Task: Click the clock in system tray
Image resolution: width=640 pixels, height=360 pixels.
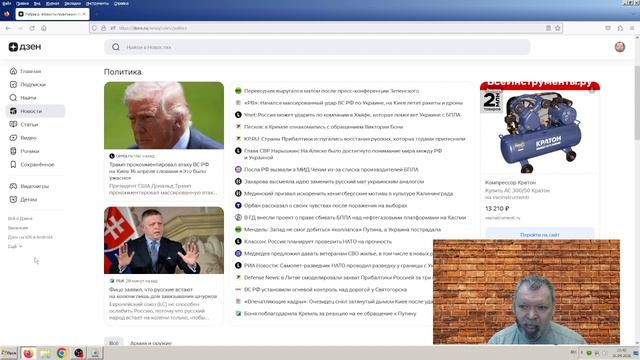Action: (x=622, y=353)
